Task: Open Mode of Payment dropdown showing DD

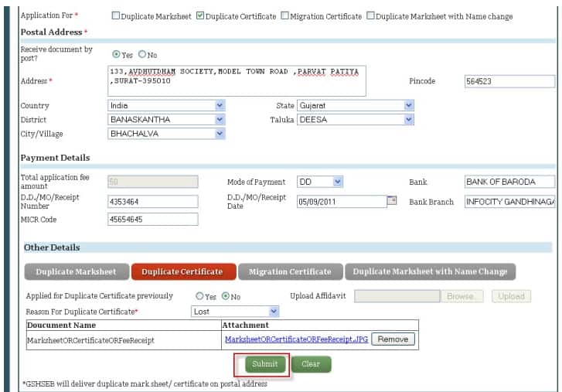Action: pos(320,182)
